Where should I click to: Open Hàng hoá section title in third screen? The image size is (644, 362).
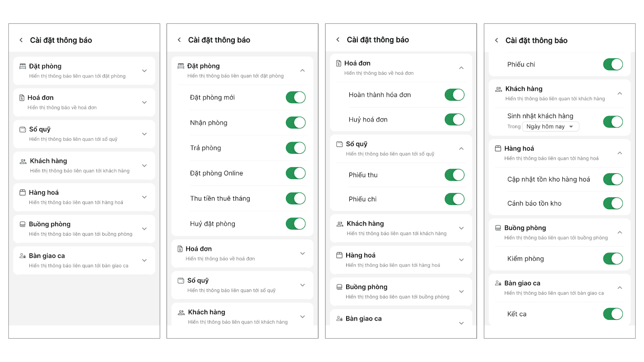pos(360,255)
